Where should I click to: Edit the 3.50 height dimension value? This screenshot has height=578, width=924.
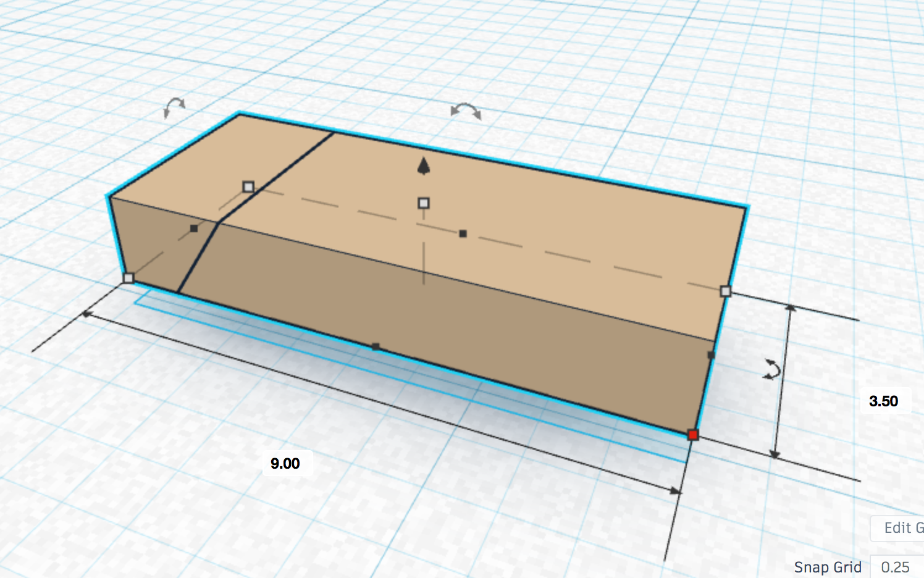(x=884, y=401)
